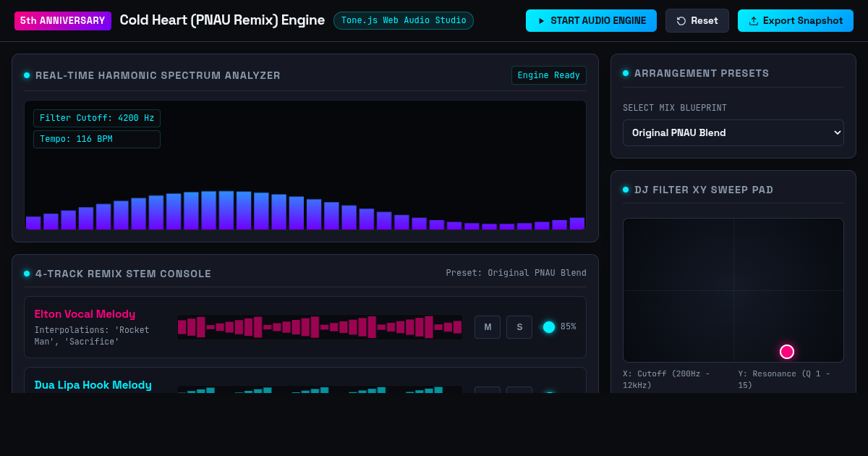
Task: Click the 4-Track Remix Stem Console heading
Action: [x=124, y=274]
